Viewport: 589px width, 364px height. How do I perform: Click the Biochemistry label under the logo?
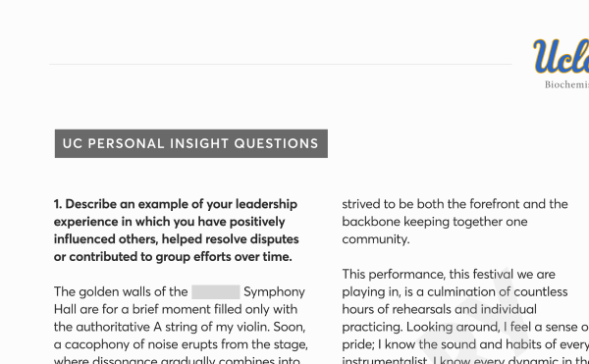pos(566,84)
